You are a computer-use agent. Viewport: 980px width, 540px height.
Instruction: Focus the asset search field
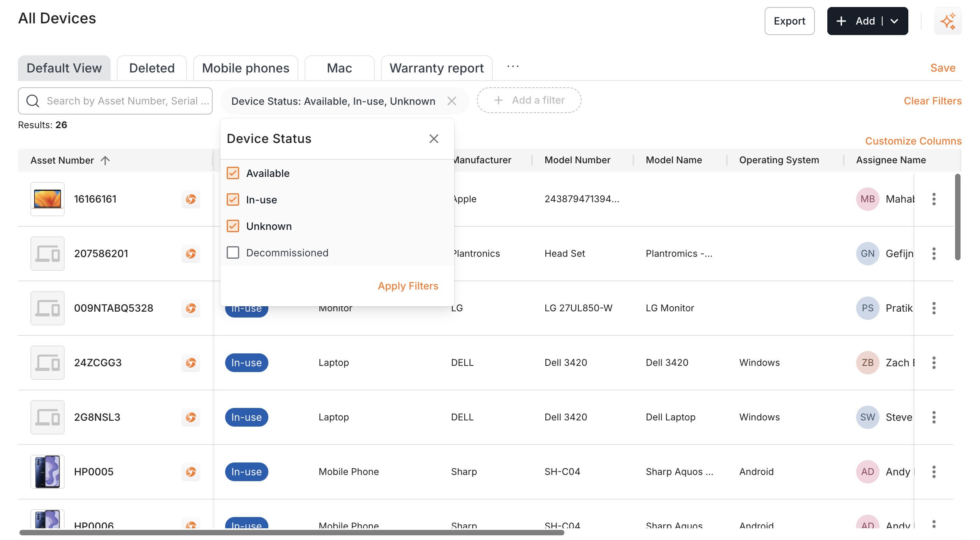115,101
